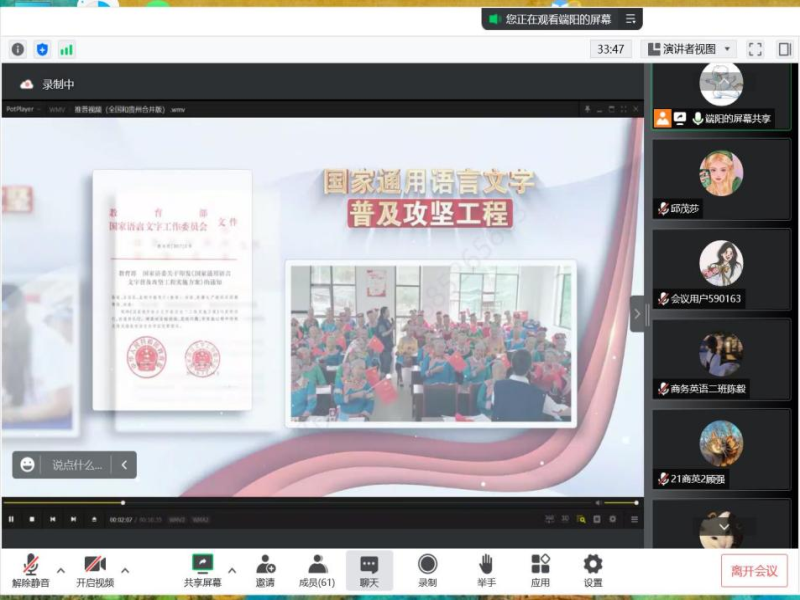Turn on camera with 开启视频

click(95, 570)
